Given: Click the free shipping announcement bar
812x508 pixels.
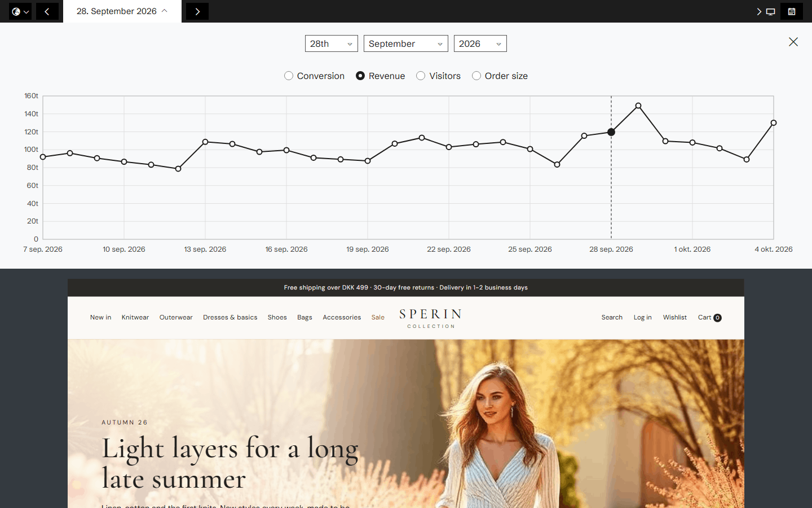Looking at the screenshot, I should point(406,287).
